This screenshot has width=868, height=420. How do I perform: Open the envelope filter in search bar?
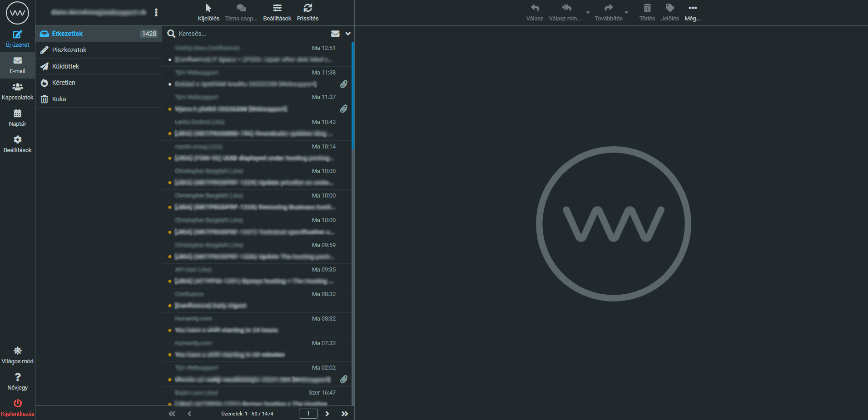[x=335, y=34]
